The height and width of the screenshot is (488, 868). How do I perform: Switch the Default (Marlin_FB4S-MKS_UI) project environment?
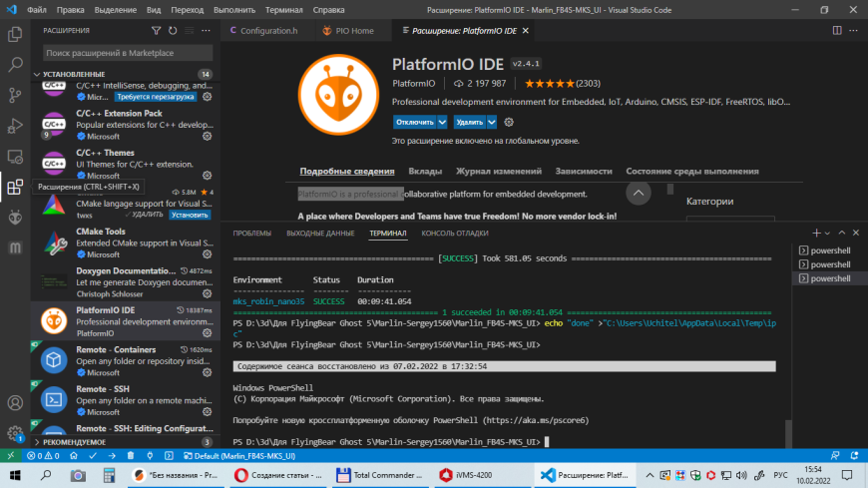(x=239, y=456)
